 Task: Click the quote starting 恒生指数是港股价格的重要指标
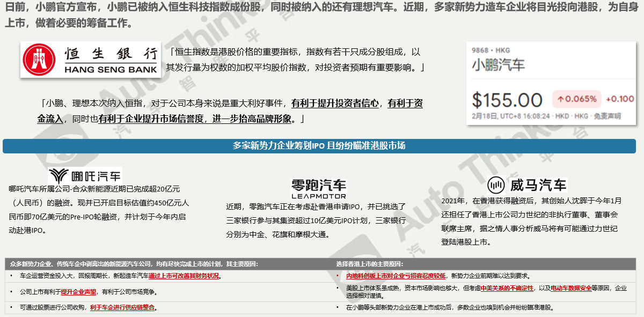point(296,60)
